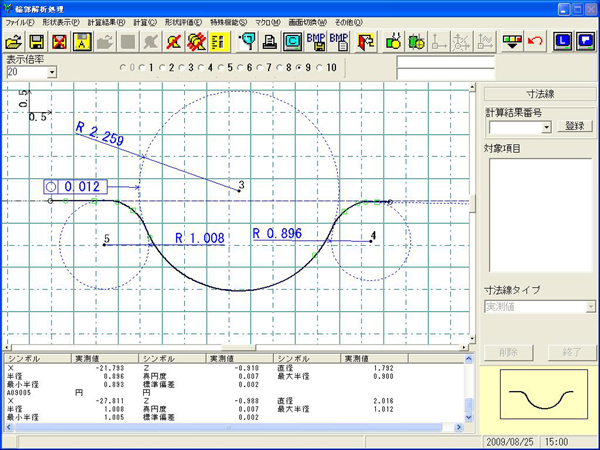Click the BMP clipboard document icon
The image size is (600, 450).
(x=339, y=41)
